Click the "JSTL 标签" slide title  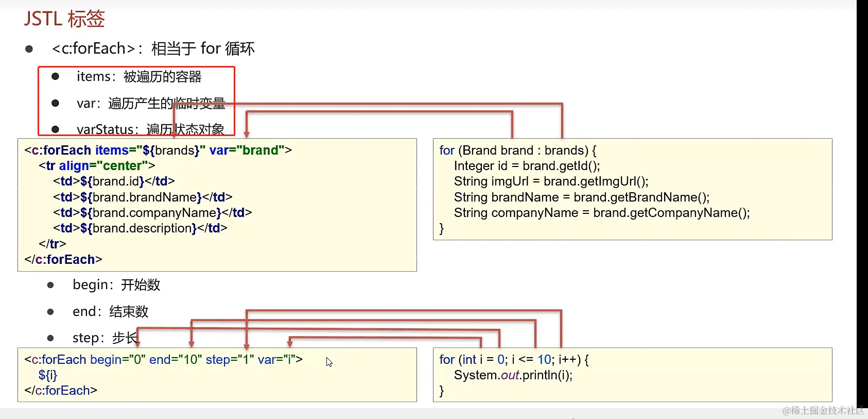[x=64, y=19]
